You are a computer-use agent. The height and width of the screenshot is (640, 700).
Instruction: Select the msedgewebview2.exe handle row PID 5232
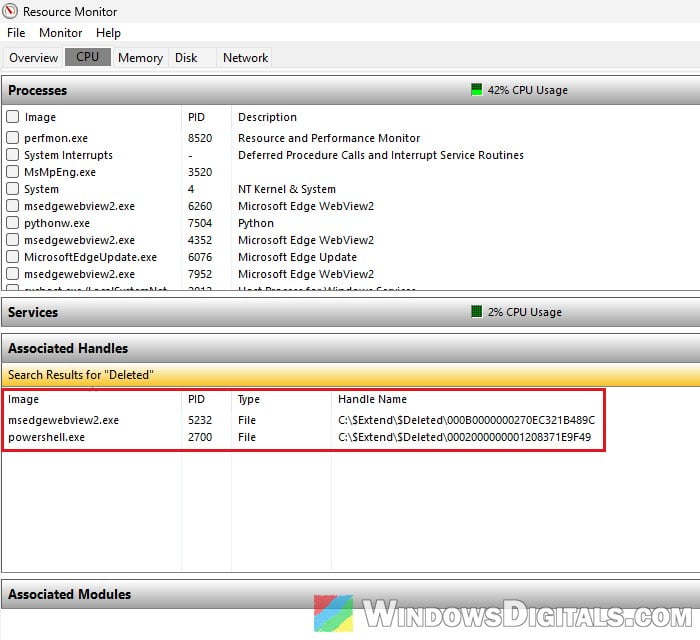click(x=302, y=420)
